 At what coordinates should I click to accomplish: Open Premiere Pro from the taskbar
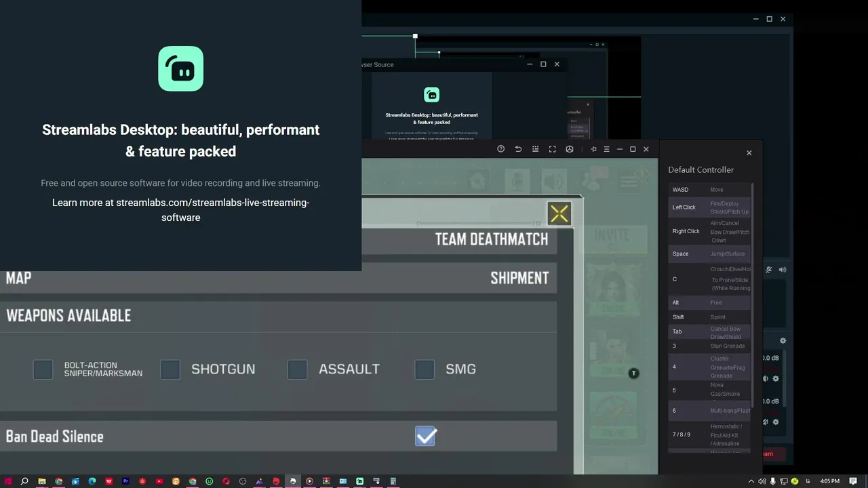point(125,481)
